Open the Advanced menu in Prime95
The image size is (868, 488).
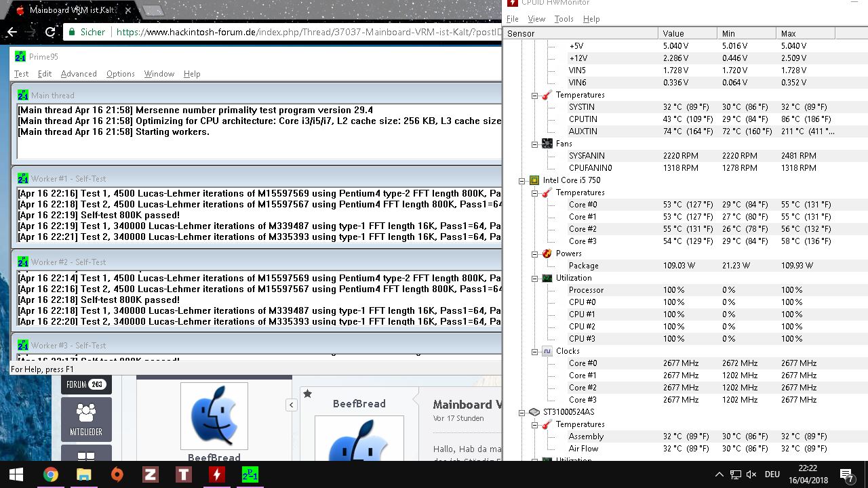(x=79, y=74)
